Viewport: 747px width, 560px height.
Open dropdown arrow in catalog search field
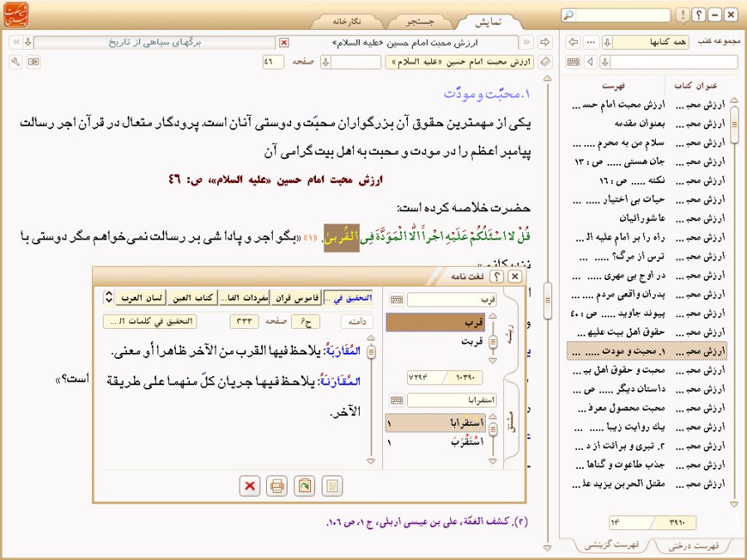605,62
